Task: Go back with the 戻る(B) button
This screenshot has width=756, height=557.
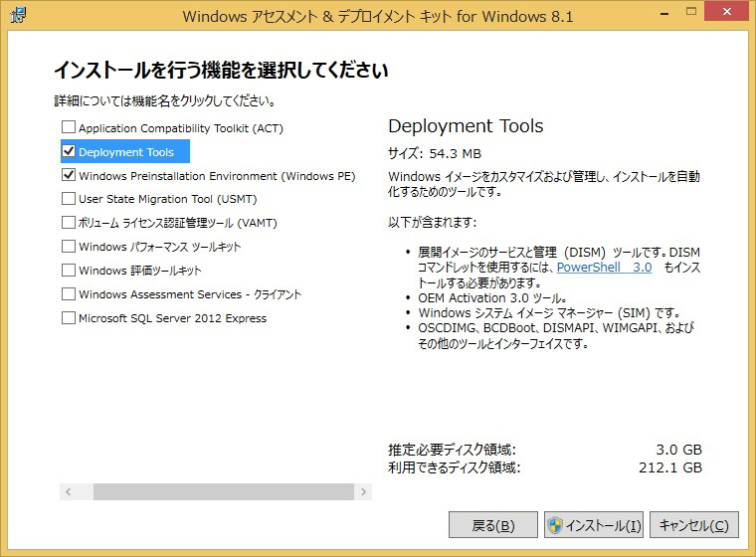Action: (492, 525)
